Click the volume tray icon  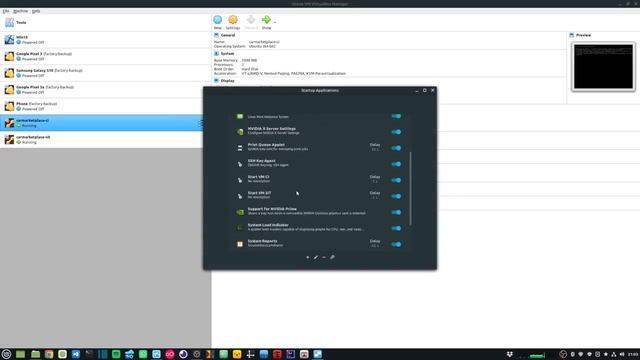622,354
